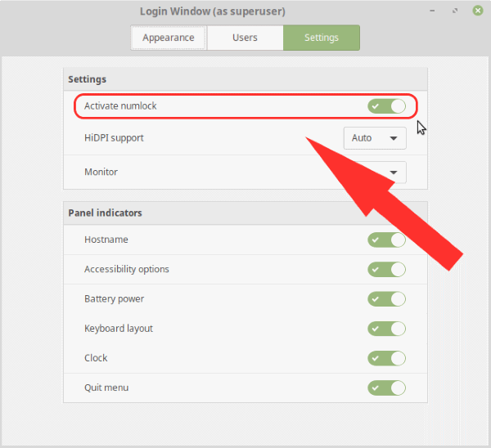
Task: Select the Settings tab
Action: [x=322, y=38]
